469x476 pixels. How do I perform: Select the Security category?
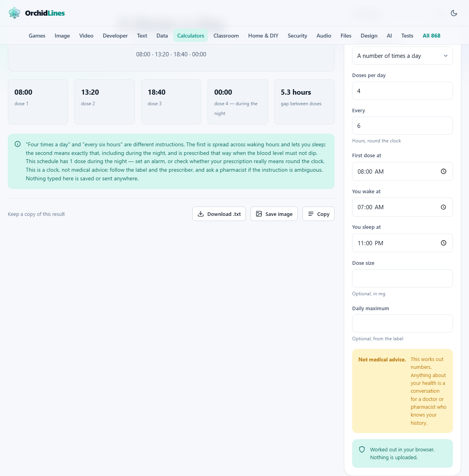pyautogui.click(x=297, y=36)
